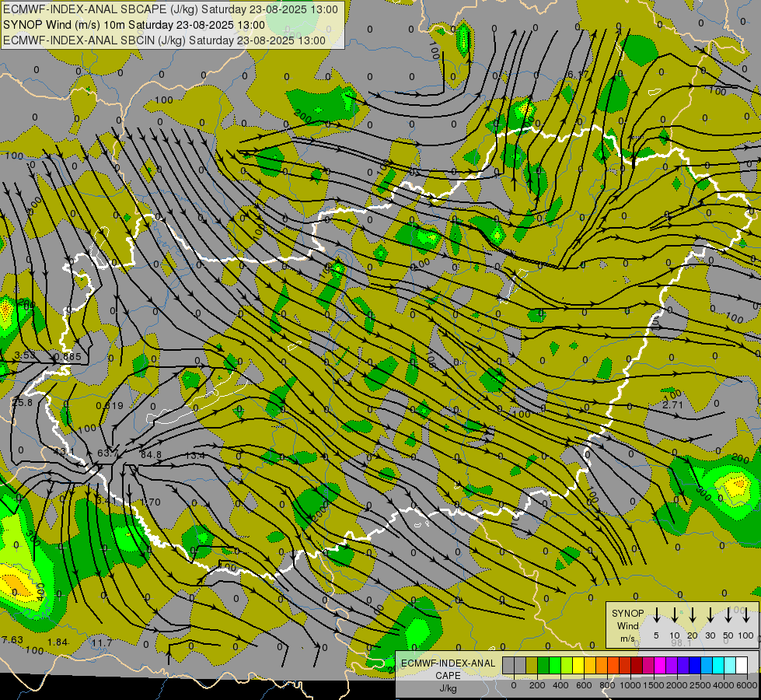Click the 6.17 value near the top

[x=578, y=75]
